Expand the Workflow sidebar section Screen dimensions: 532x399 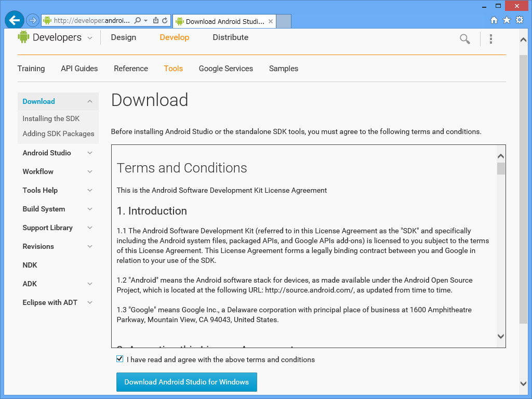[x=90, y=171]
